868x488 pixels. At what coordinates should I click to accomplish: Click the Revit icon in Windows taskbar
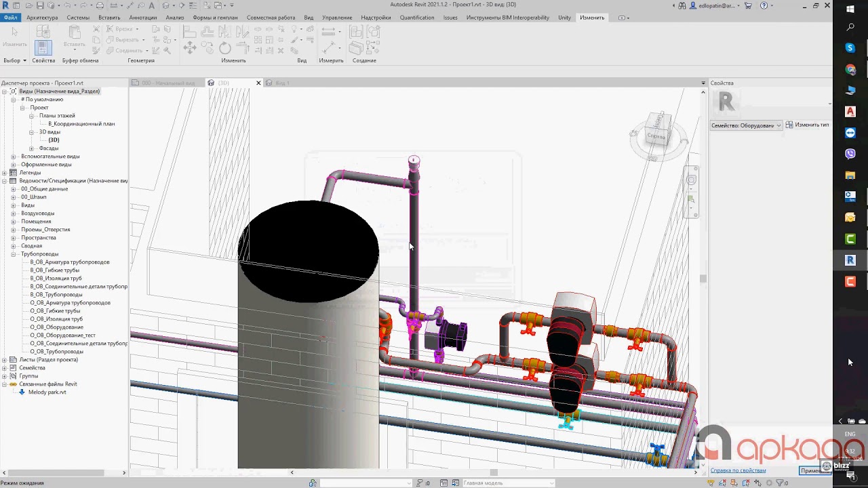click(x=850, y=260)
